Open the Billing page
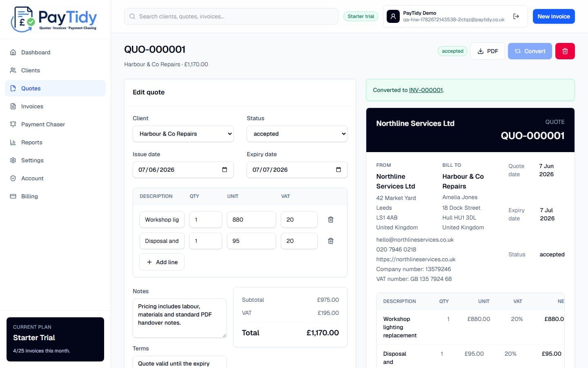 (55, 196)
